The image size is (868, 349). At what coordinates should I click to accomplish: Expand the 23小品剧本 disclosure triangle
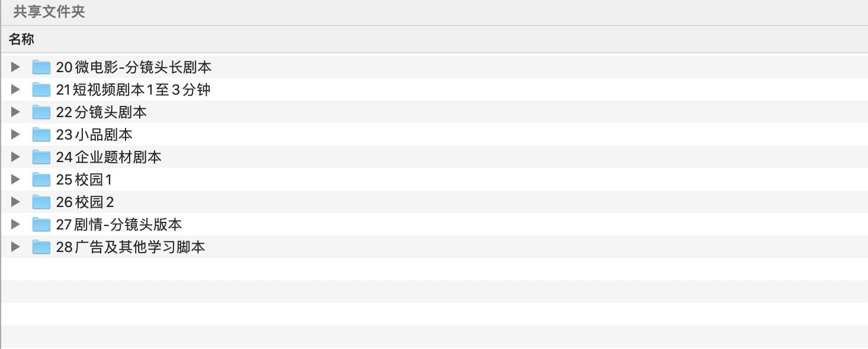tap(15, 135)
